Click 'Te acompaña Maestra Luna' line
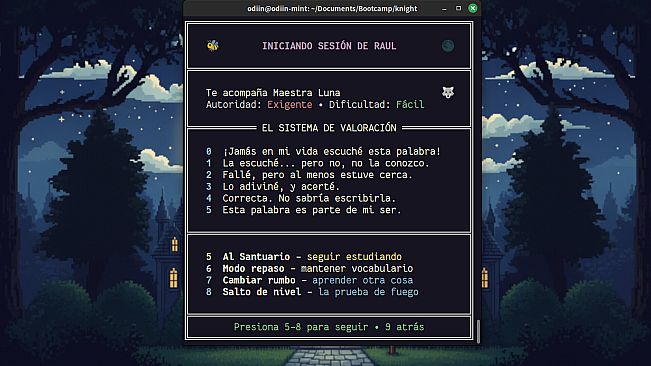This screenshot has width=651, height=366. (x=273, y=93)
